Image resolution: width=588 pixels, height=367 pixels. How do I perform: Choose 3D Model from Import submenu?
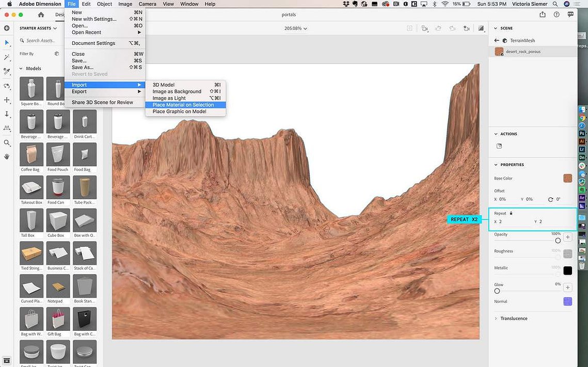[x=186, y=85]
